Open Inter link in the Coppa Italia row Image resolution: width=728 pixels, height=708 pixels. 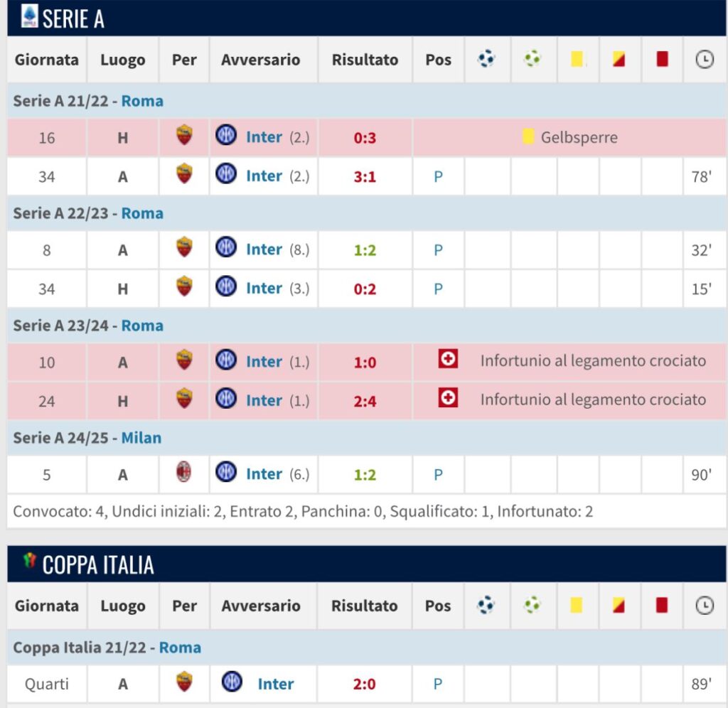pyautogui.click(x=276, y=684)
